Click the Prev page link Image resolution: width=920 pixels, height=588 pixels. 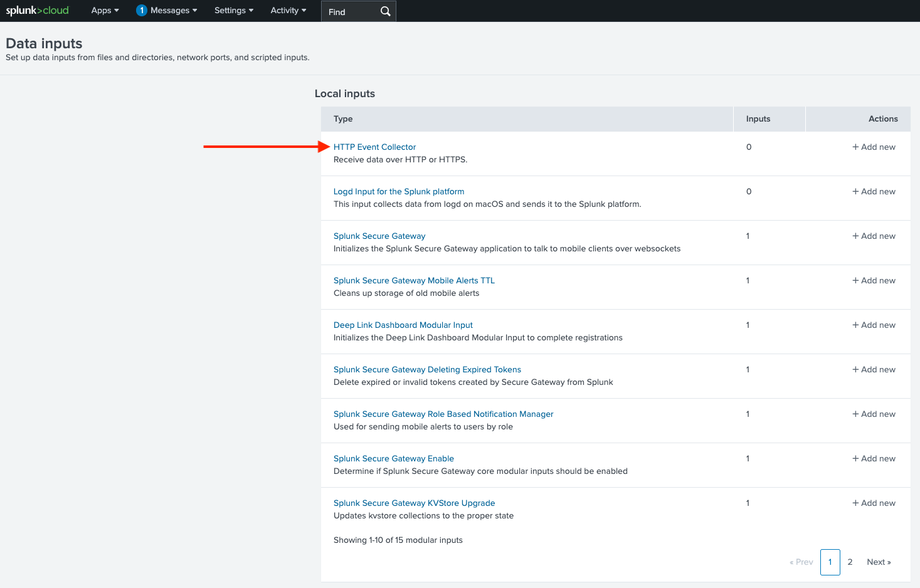(x=801, y=562)
